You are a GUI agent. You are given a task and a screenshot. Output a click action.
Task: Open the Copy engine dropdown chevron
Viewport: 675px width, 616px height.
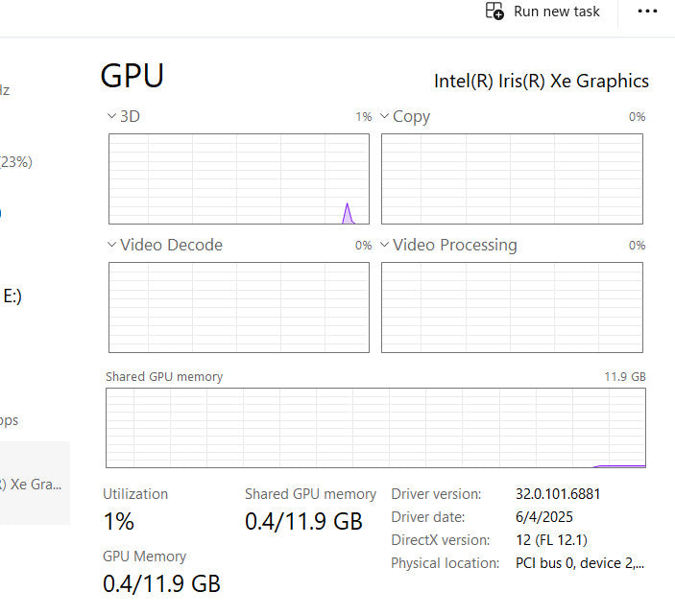click(384, 117)
